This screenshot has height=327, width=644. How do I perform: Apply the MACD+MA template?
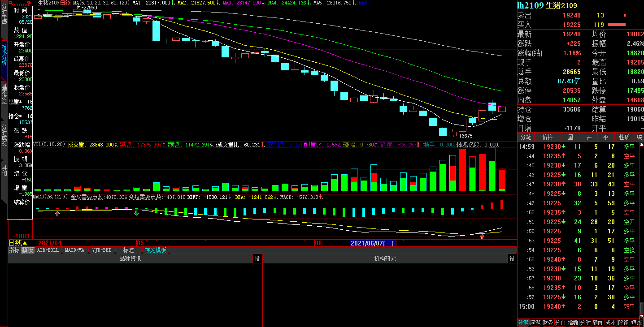[74, 250]
